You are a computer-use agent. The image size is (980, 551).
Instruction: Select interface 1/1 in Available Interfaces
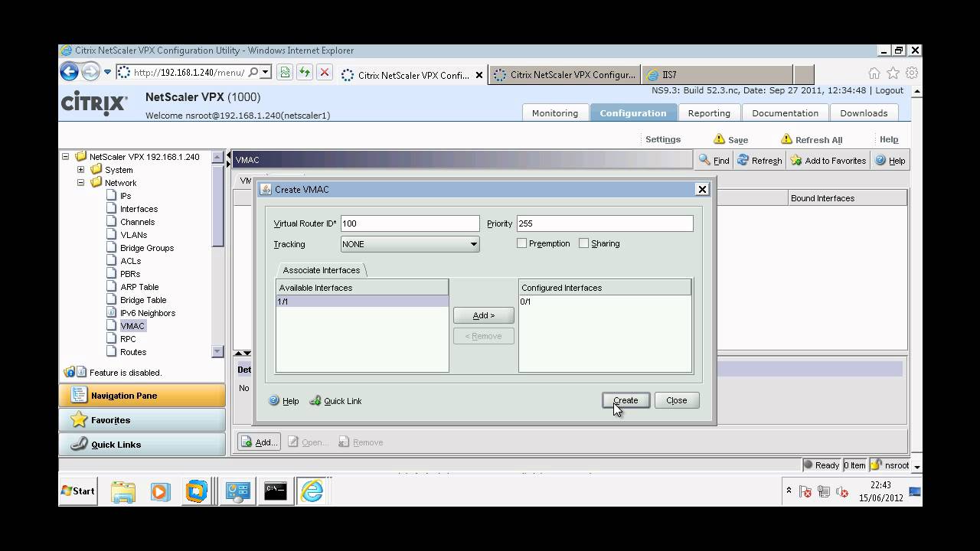(x=362, y=302)
